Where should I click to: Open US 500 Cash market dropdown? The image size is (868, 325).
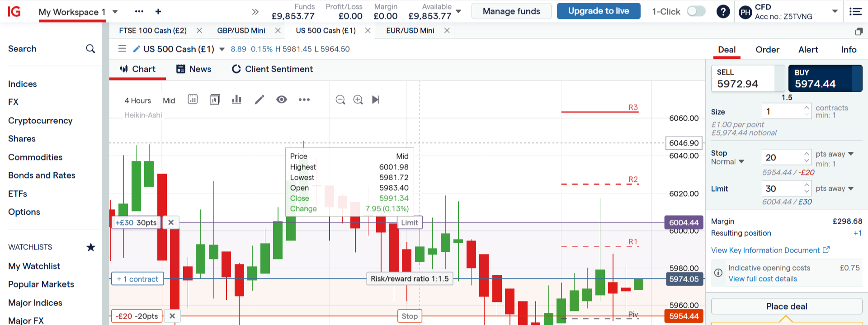coord(222,49)
